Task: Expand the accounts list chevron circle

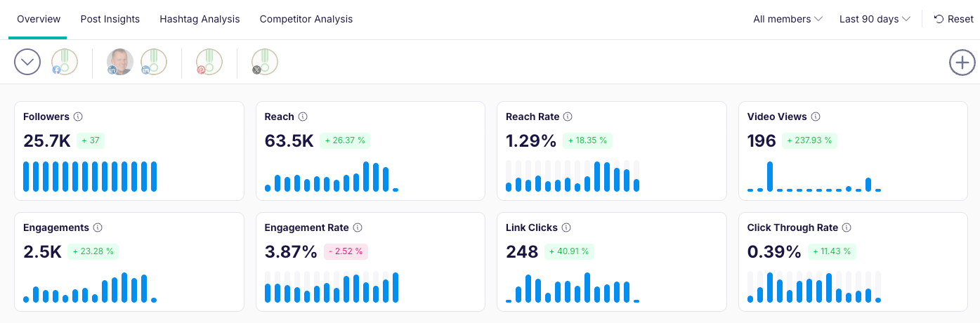Action: point(27,62)
